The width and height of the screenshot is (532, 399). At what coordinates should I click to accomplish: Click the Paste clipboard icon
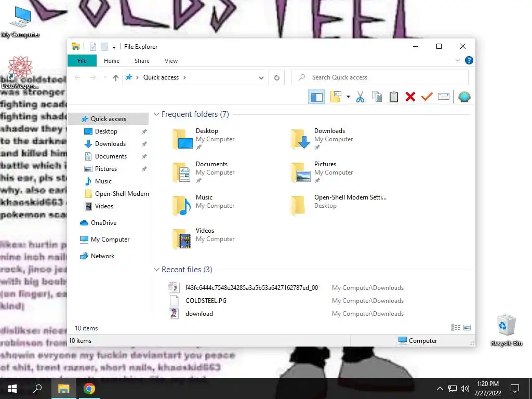(x=394, y=97)
